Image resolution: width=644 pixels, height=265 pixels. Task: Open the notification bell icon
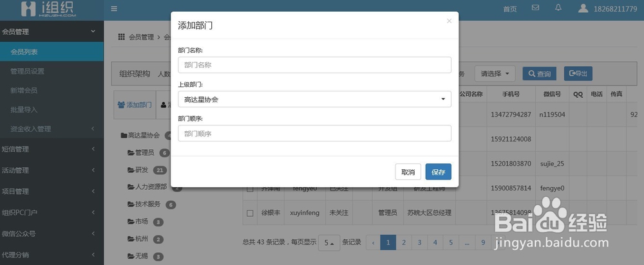click(558, 7)
